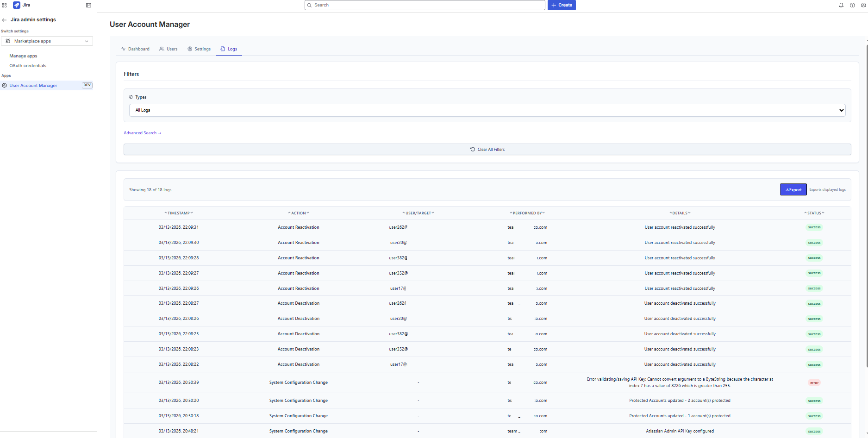Image resolution: width=868 pixels, height=439 pixels.
Task: Open the Marketplace apps switcher dropdown
Action: click(x=47, y=41)
